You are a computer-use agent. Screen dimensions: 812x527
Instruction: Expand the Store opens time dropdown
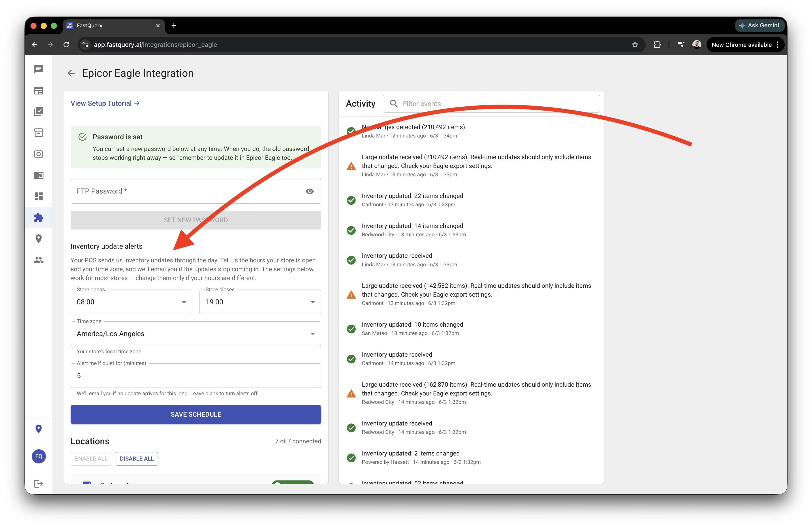(x=131, y=302)
